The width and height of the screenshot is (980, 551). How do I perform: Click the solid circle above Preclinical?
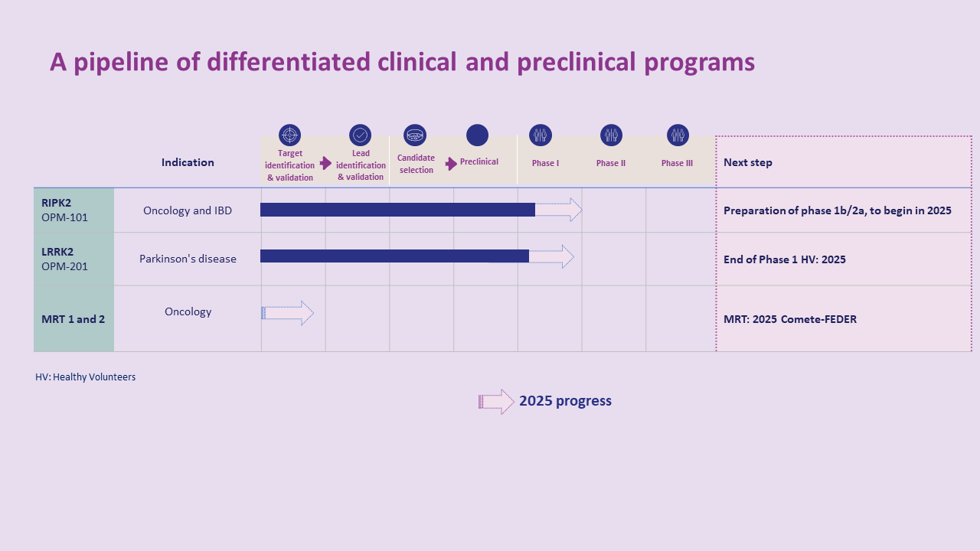coord(477,135)
